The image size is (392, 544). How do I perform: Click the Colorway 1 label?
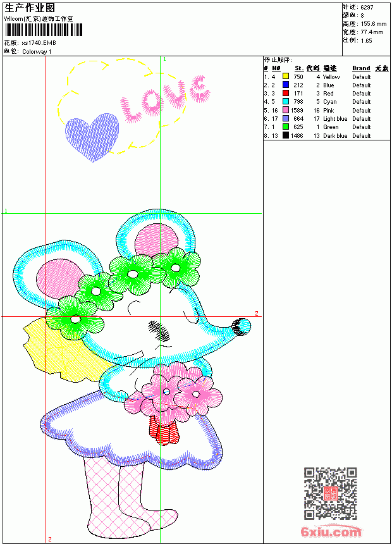37,52
